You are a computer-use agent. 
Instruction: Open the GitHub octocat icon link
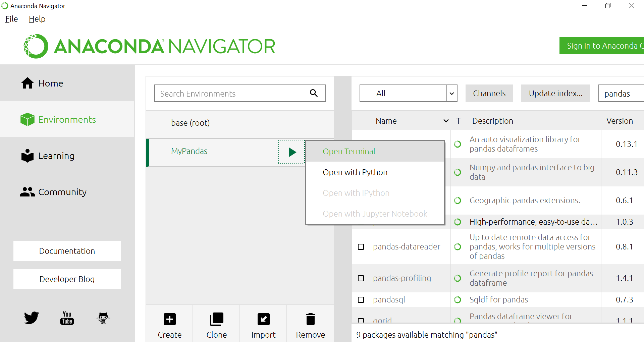[x=103, y=318]
